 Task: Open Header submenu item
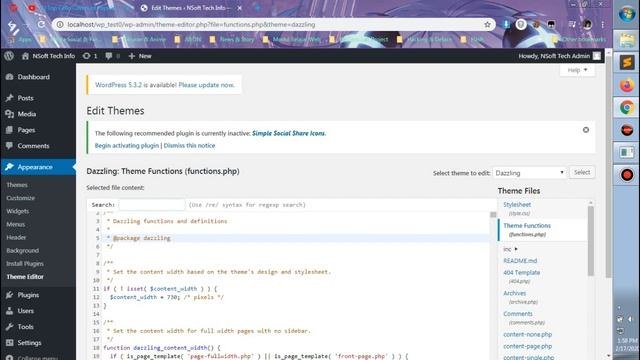[x=16, y=237]
